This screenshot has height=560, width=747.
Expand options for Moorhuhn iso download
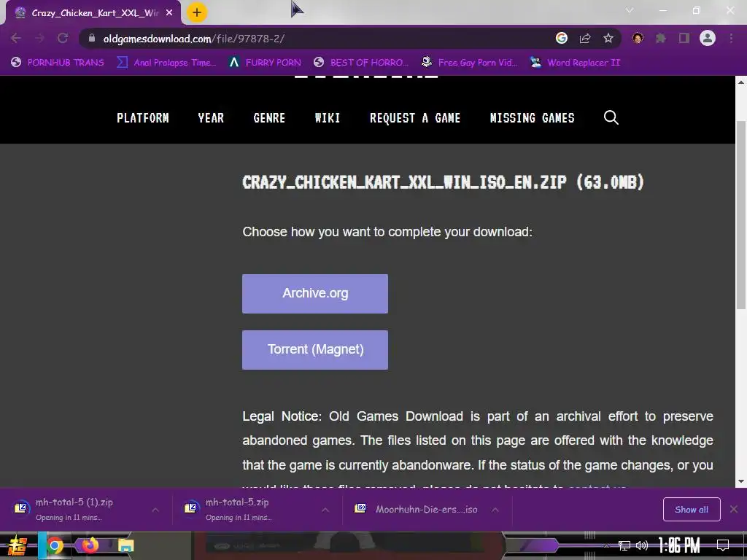coord(495,510)
